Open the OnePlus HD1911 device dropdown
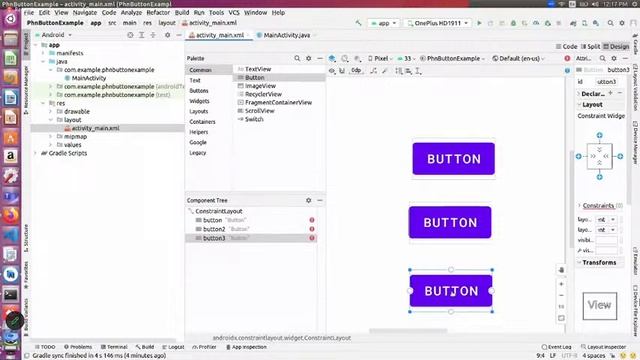 438,23
